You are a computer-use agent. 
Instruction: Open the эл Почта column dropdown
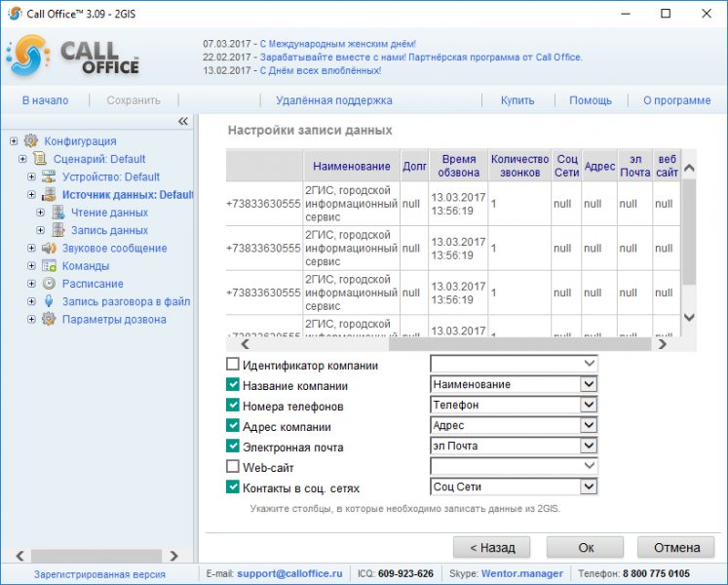click(589, 446)
